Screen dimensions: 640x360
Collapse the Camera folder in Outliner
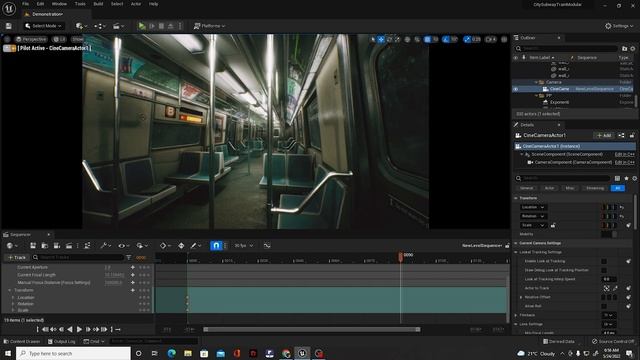click(536, 82)
